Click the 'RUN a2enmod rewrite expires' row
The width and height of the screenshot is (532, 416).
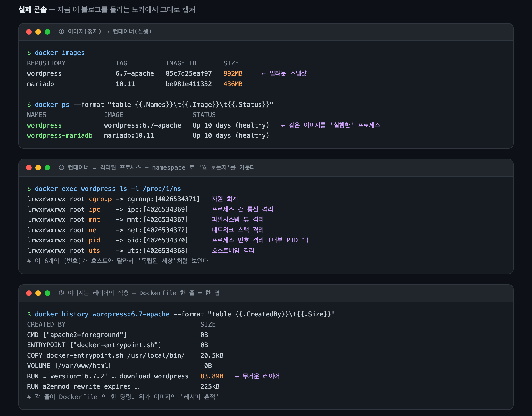click(x=123, y=386)
